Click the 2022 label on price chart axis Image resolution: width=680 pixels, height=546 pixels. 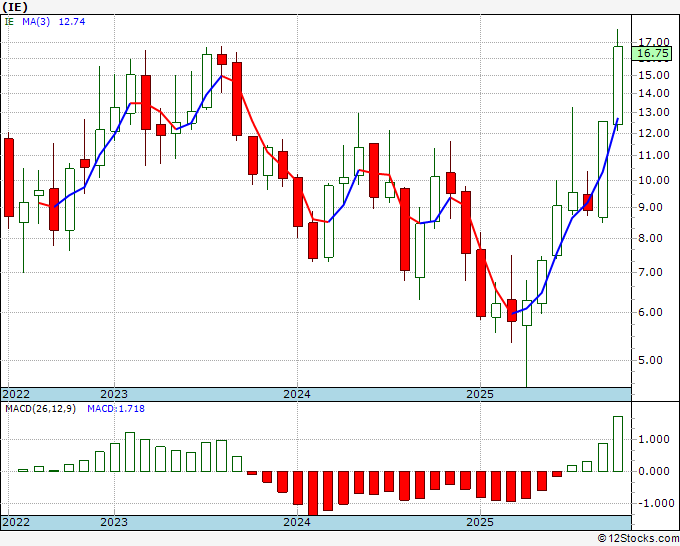16,394
